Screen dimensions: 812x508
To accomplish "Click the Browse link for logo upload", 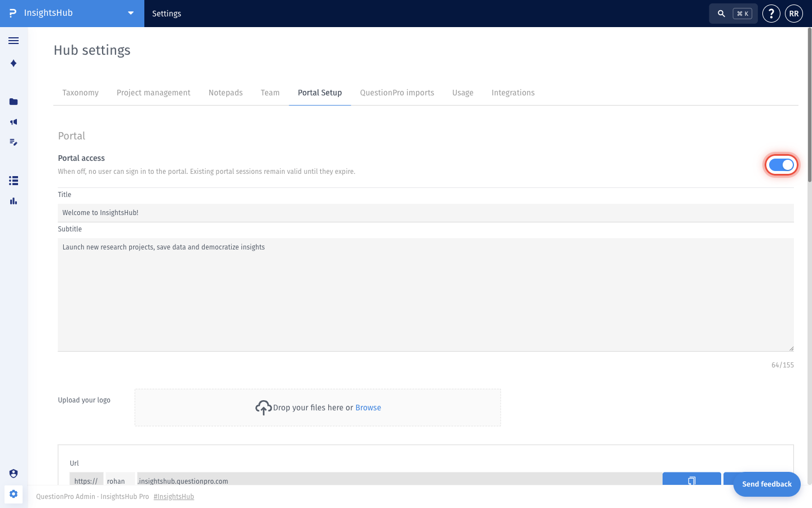I will (368, 408).
